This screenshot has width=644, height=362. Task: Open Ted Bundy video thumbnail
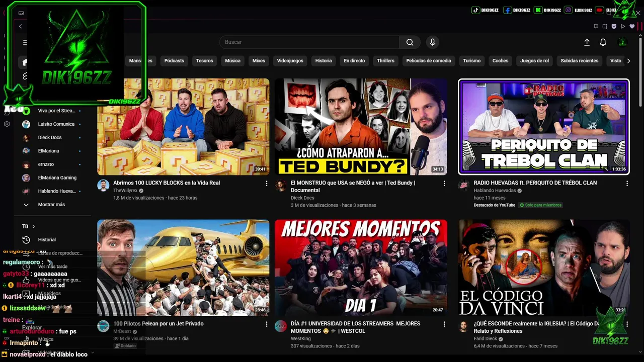361,127
